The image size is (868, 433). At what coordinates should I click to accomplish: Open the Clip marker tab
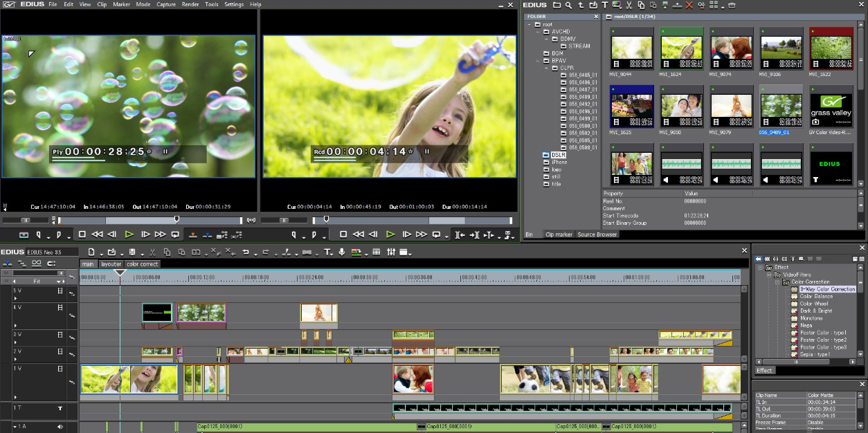click(559, 234)
